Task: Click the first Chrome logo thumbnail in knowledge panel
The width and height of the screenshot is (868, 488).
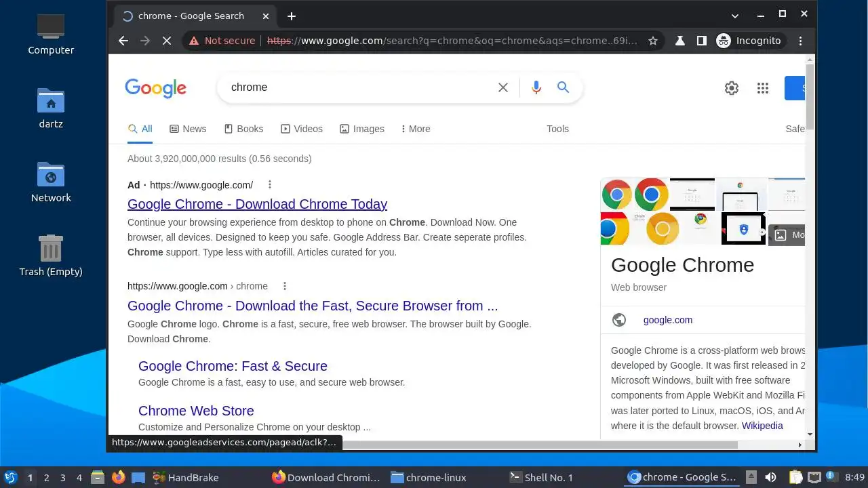Action: tap(616, 195)
